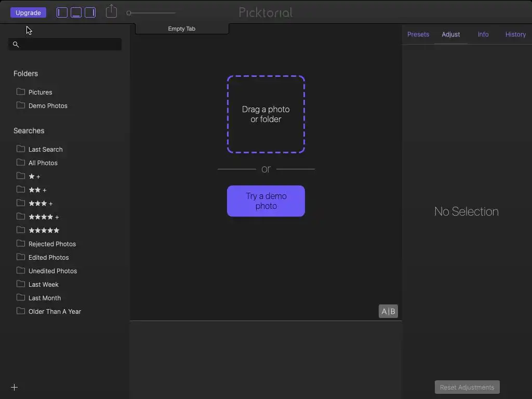The width and height of the screenshot is (532, 399).
Task: Toggle the bottom filmstrip panel icon
Action: (76, 12)
